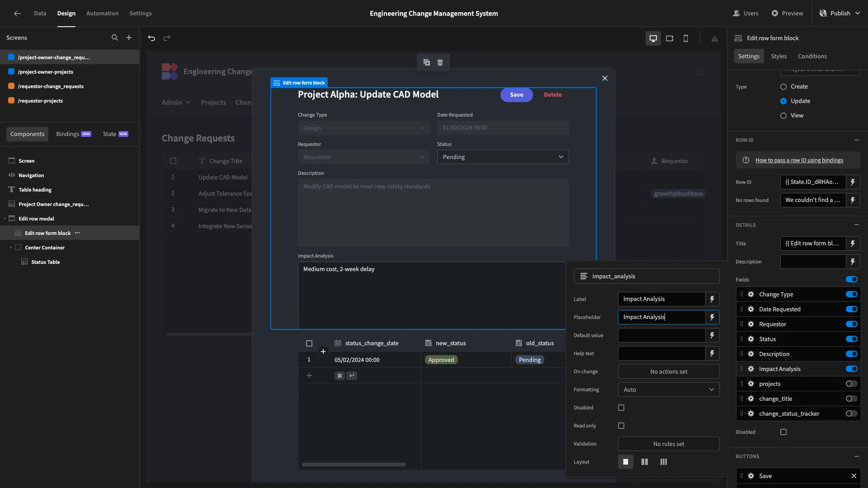Check the Read only checkbox
The image size is (868, 488).
pyautogui.click(x=621, y=426)
